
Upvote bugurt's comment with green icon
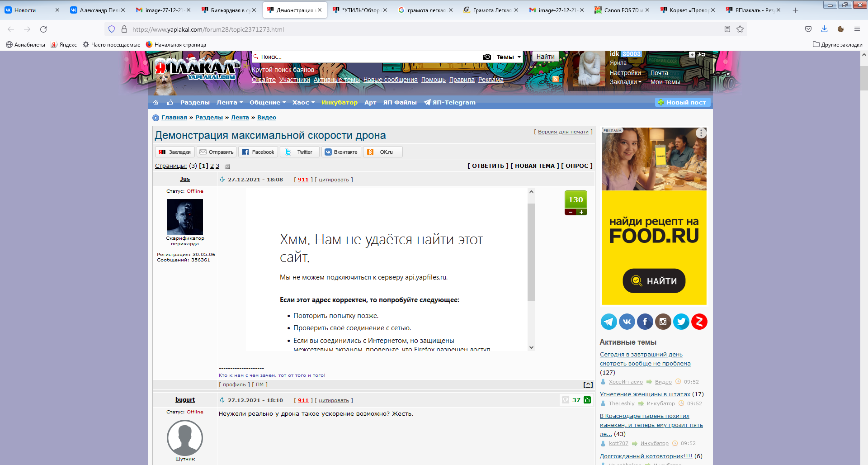pyautogui.click(x=587, y=400)
